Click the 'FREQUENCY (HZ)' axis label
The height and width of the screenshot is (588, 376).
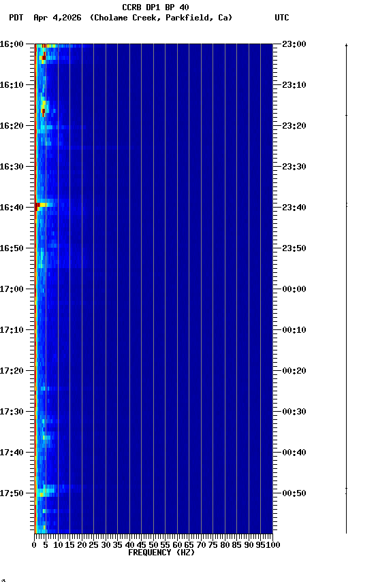(161, 553)
